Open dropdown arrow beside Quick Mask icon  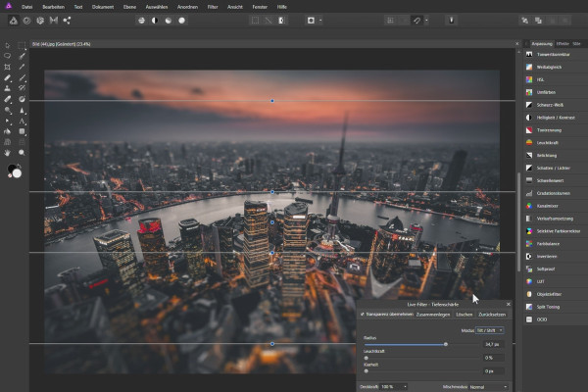coord(320,21)
